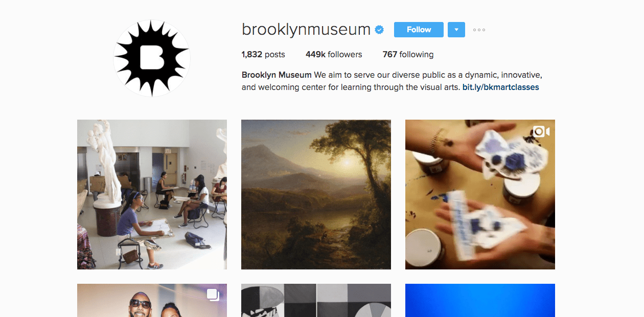Image resolution: width=644 pixels, height=317 pixels.
Task: Expand the suggested accounts dropdown arrow
Action: [x=456, y=30]
